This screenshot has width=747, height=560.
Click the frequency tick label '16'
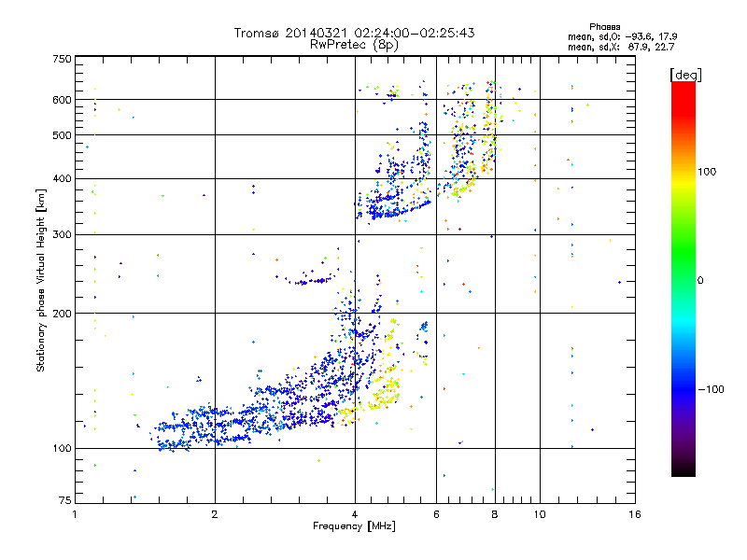click(635, 514)
